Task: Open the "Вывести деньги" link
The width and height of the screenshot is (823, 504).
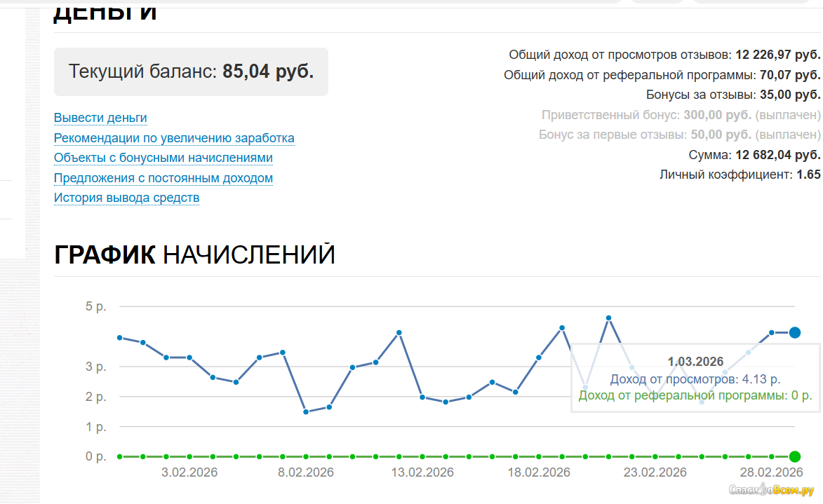Action: (100, 118)
